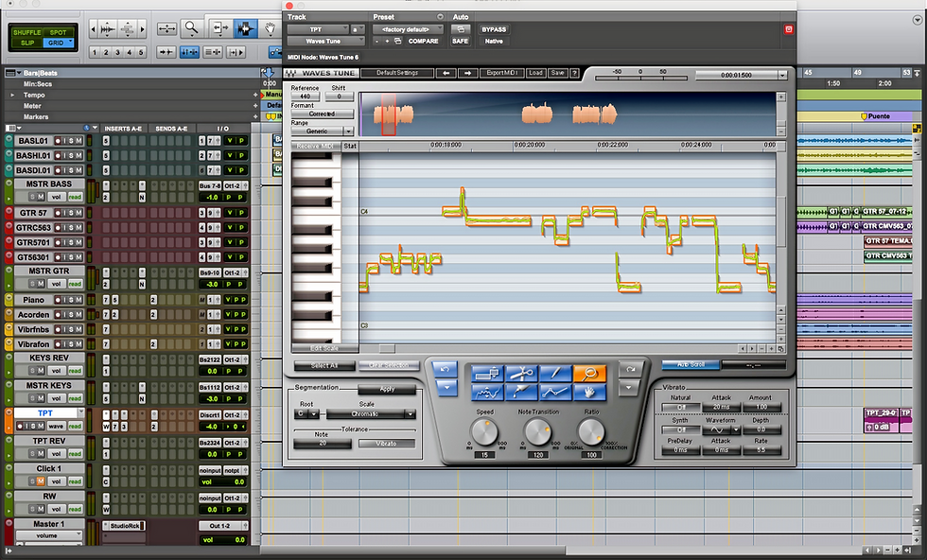Click the Load button in Waves toolbar

535,73
